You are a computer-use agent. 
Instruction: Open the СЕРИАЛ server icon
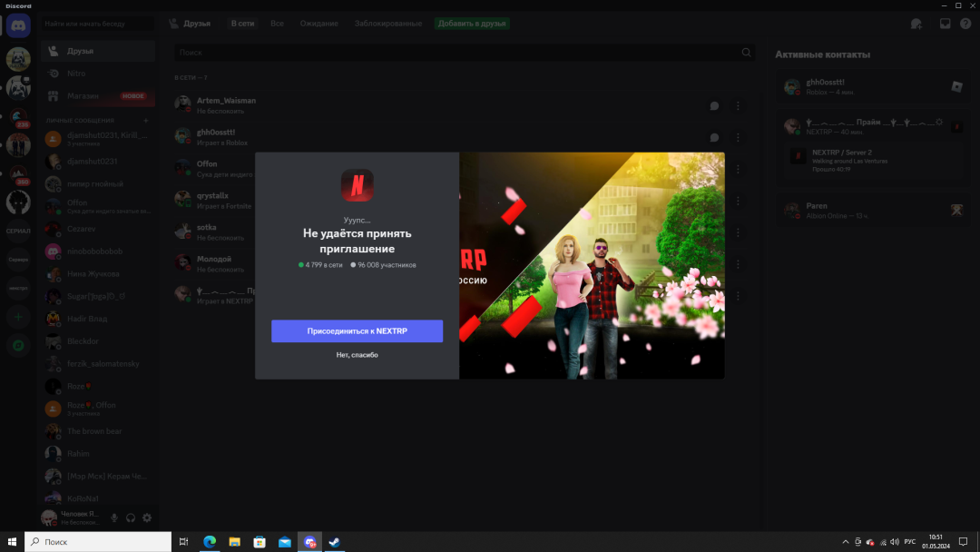[x=18, y=231]
